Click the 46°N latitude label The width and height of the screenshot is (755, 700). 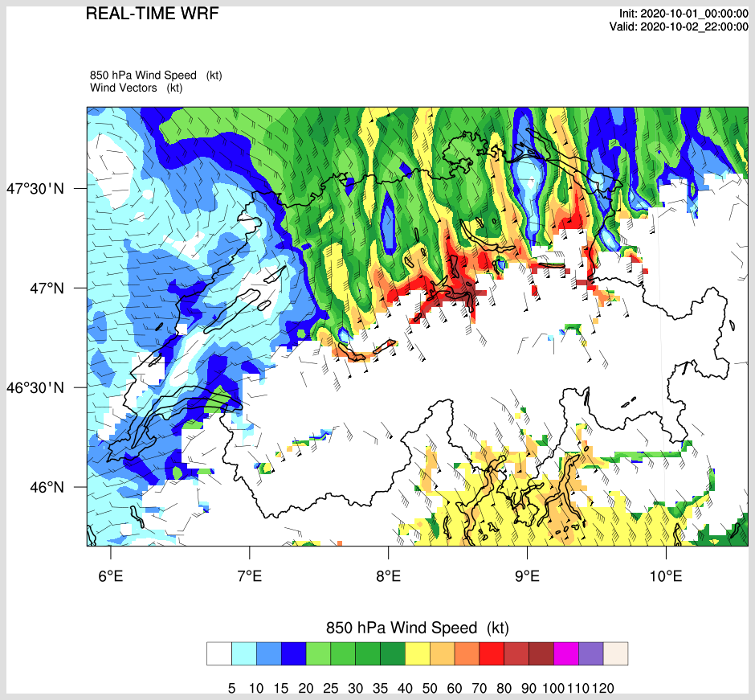[x=47, y=487]
